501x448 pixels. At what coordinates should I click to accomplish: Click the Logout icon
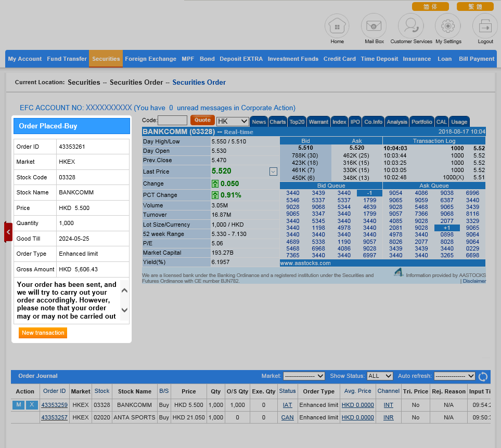pos(485,25)
